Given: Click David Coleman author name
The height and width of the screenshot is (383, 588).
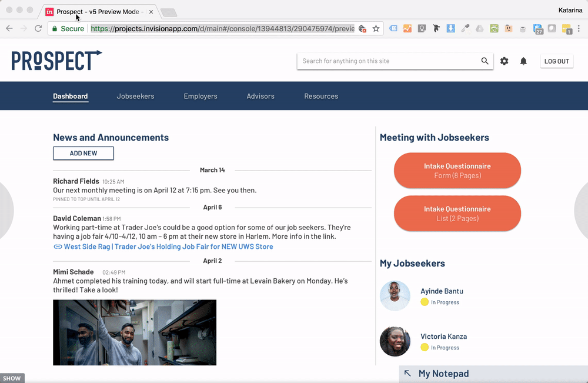Looking at the screenshot, I should tap(77, 218).
